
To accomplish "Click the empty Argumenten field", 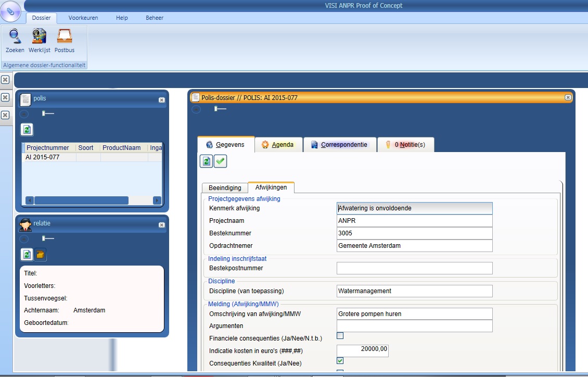I will (414, 326).
